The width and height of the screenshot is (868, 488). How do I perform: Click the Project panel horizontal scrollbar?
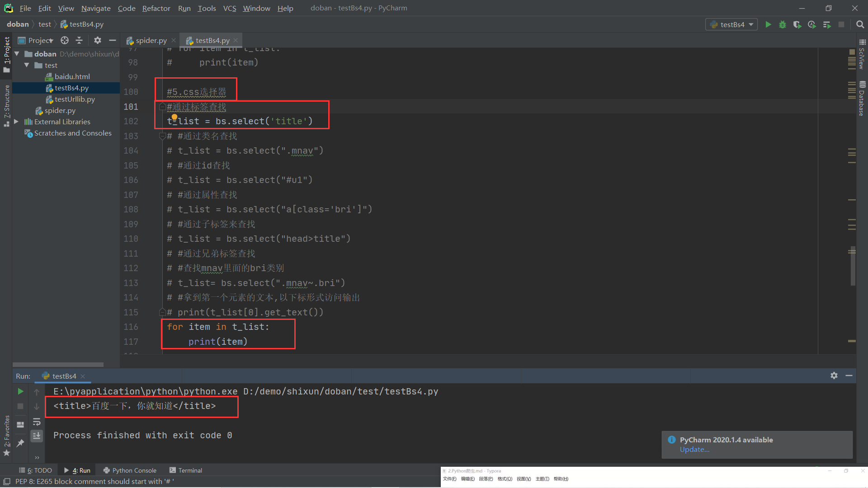click(x=58, y=364)
